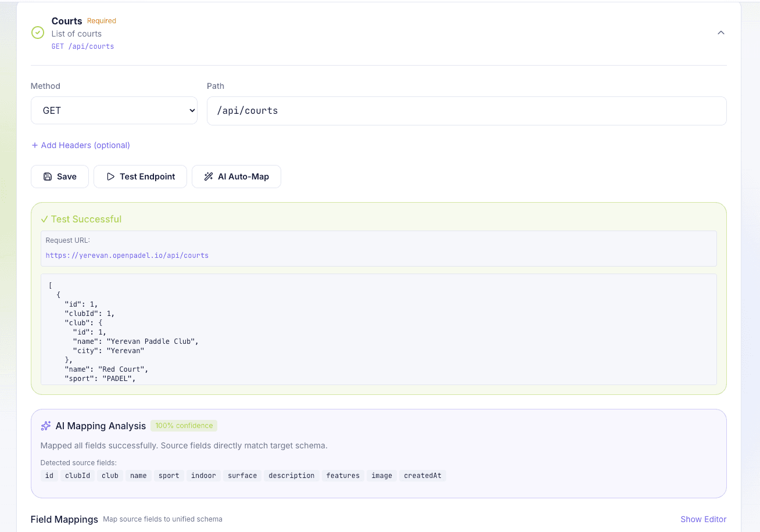Collapse the Courts section chevron

720,33
